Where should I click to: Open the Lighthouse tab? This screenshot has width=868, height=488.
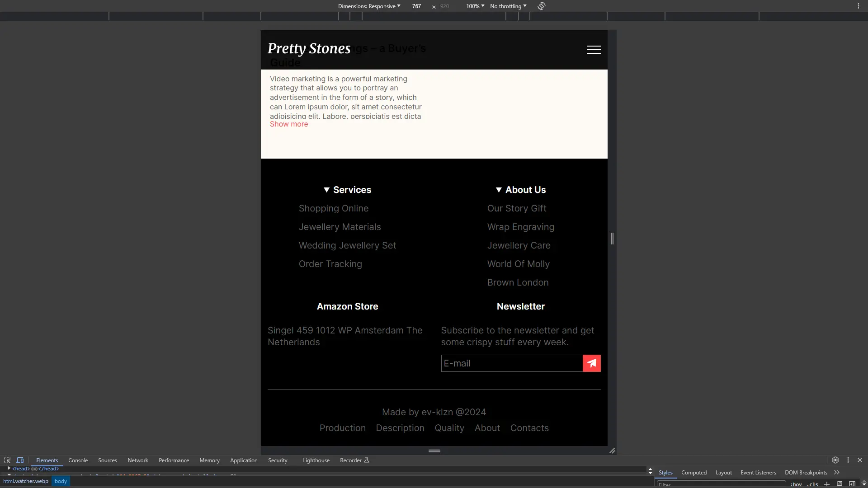pyautogui.click(x=316, y=460)
